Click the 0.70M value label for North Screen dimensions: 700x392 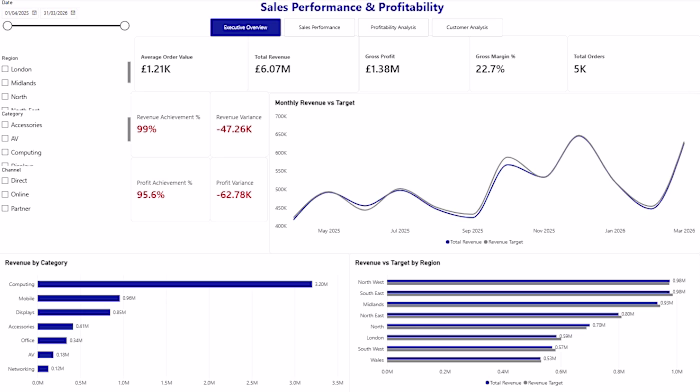click(x=599, y=325)
